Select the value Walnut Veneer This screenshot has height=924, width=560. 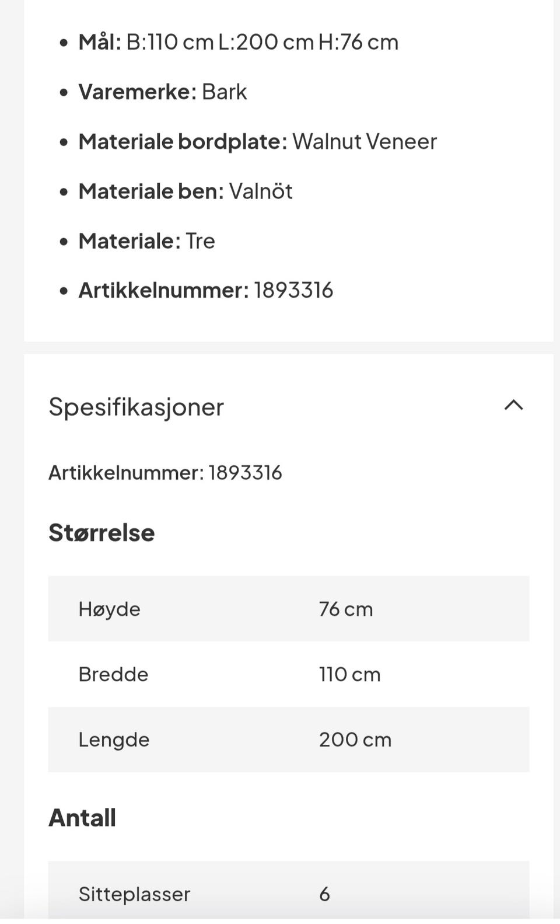coord(365,142)
